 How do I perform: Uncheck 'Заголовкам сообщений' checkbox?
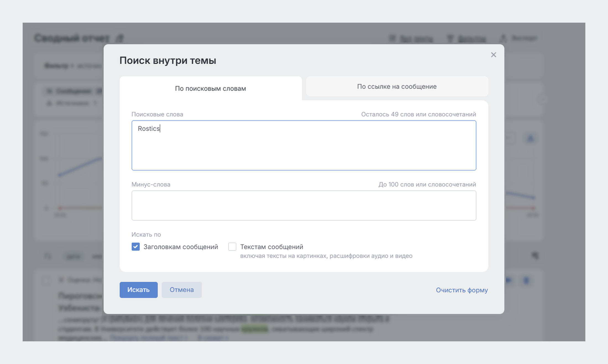click(x=136, y=247)
